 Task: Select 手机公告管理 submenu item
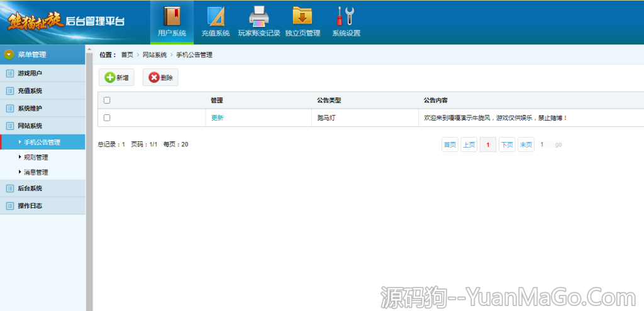pyautogui.click(x=43, y=143)
